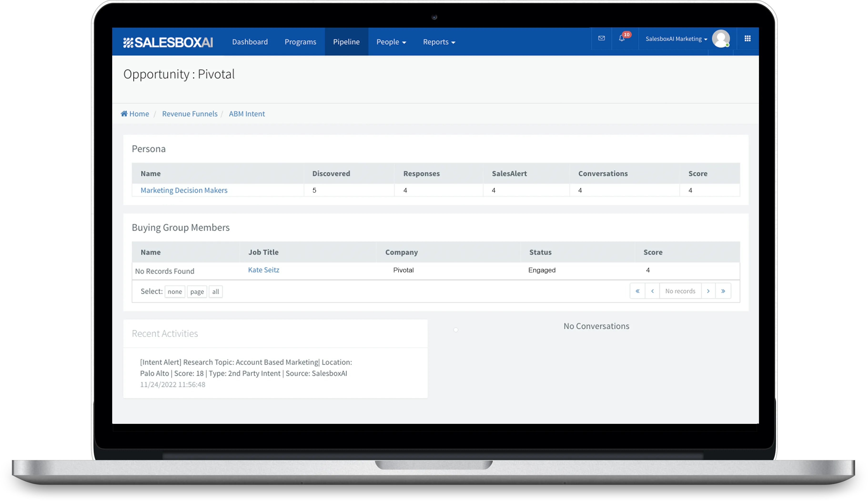
Task: Click the SalesboxAI logo
Action: click(x=168, y=42)
